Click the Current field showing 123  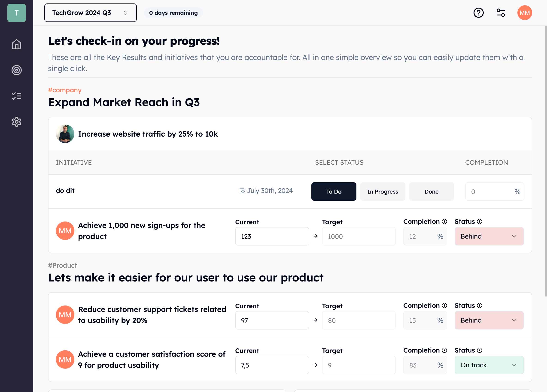pos(272,236)
